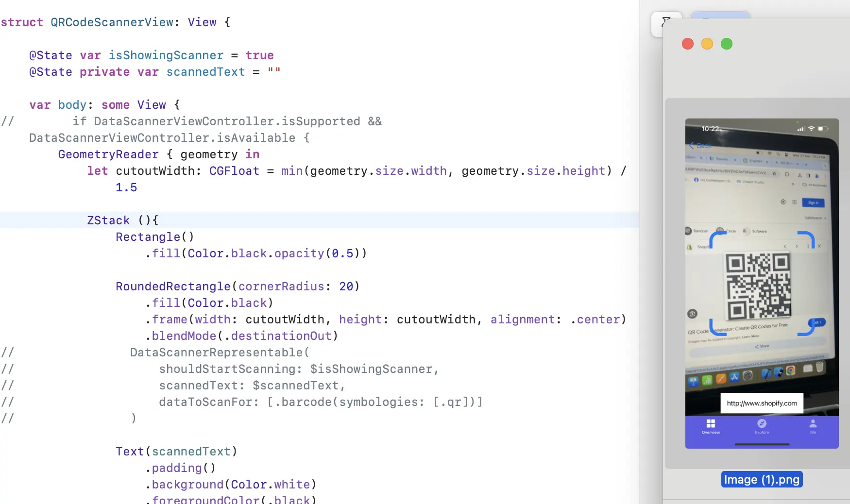Click the '20' cornerRadius value

pos(346,286)
